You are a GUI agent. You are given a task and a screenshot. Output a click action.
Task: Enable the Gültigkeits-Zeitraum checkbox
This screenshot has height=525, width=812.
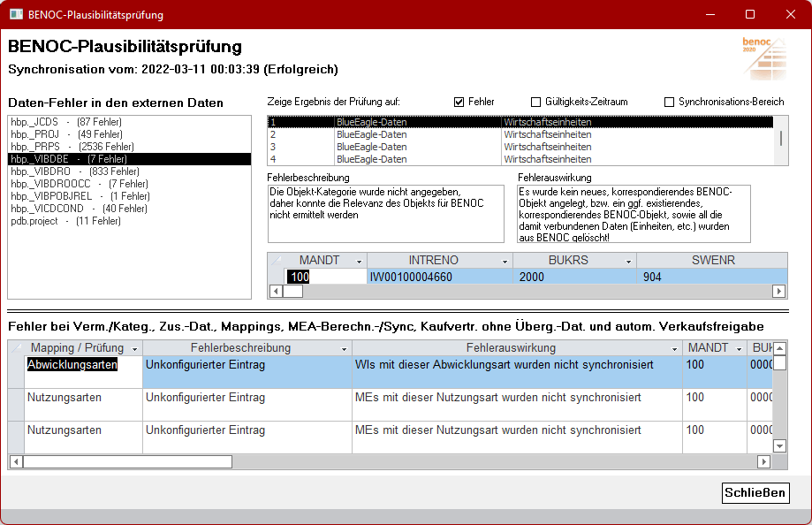[535, 102]
